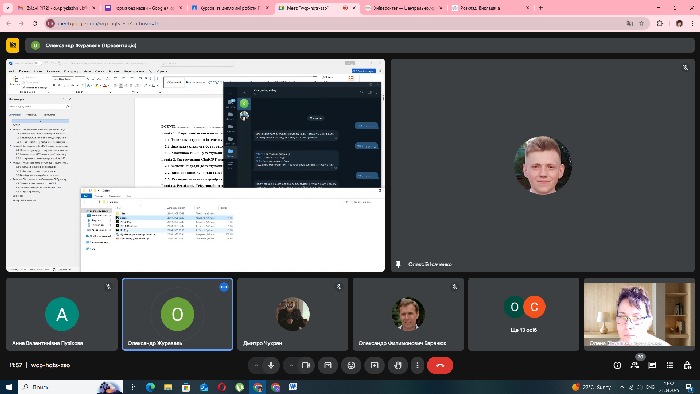Open Word from the Windows taskbar
Image resolution: width=700 pixels, height=394 pixels.
point(293,387)
